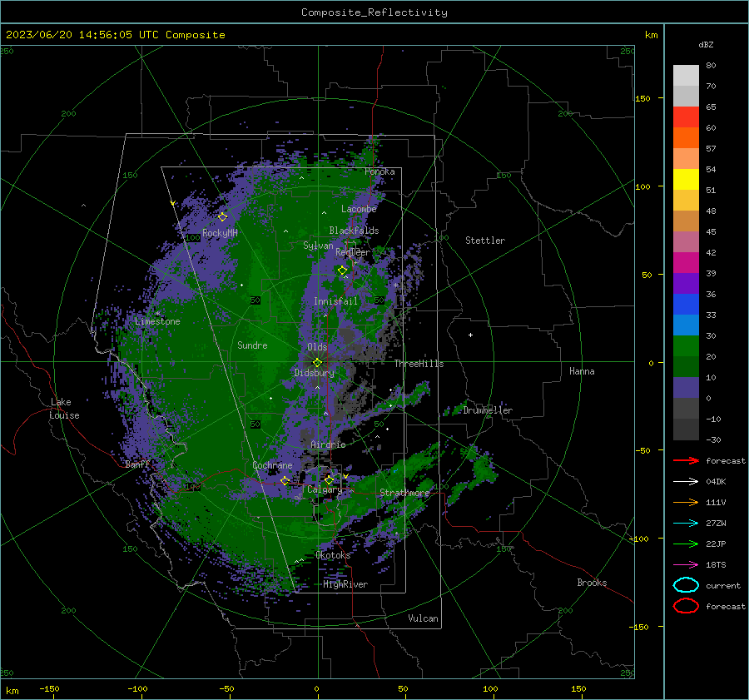Click the 65 dBZ red color swatch
The height and width of the screenshot is (700, 749).
[x=686, y=117]
